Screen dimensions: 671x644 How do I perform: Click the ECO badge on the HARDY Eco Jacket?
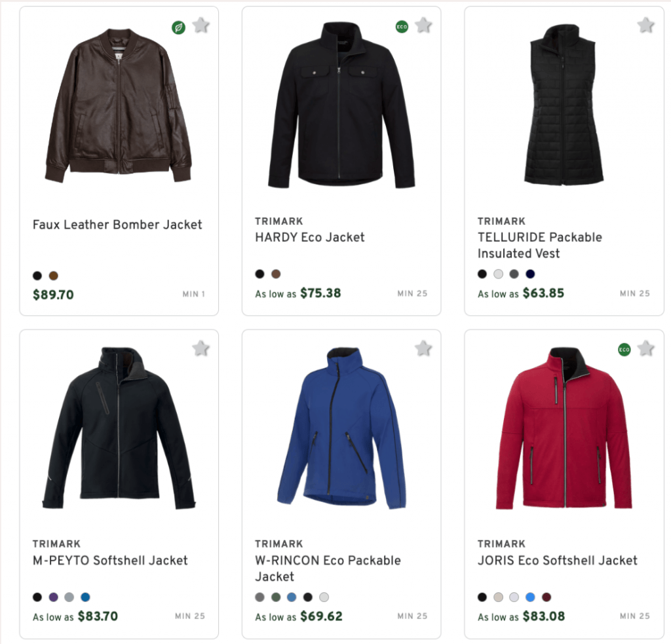click(x=401, y=28)
